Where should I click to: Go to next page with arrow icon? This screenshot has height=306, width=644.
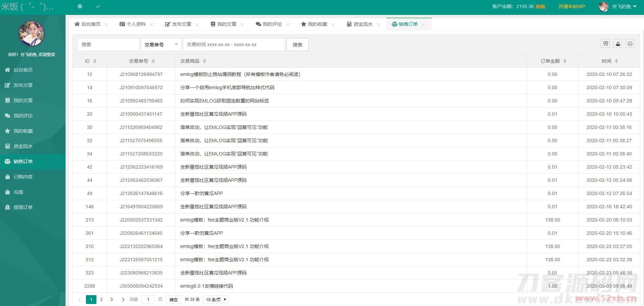point(123,300)
